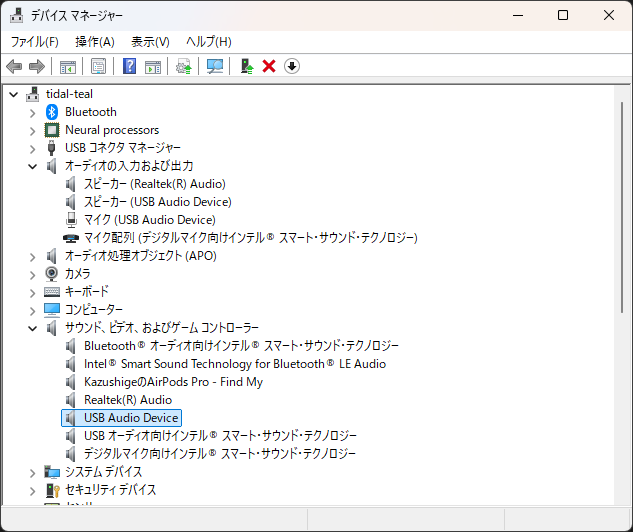
Task: Expand the カメラ category
Action: 33,275
